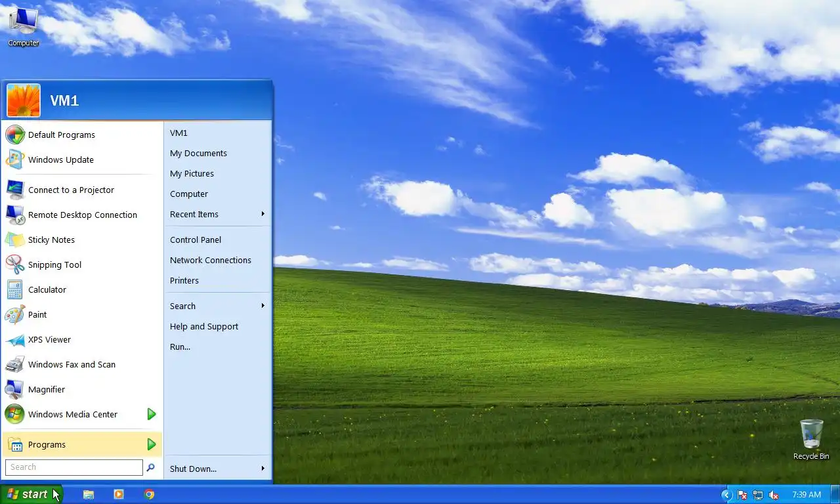Open the Shut Down options
This screenshot has height=504, width=840.
217,469
